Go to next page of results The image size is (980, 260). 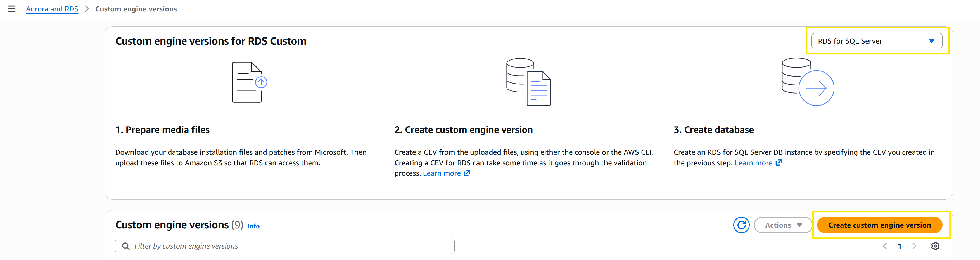coord(914,246)
